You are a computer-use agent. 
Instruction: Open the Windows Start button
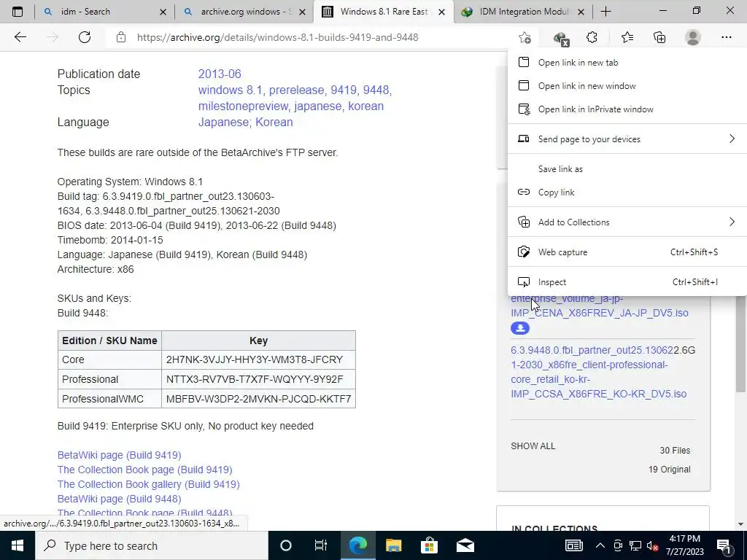click(x=18, y=545)
